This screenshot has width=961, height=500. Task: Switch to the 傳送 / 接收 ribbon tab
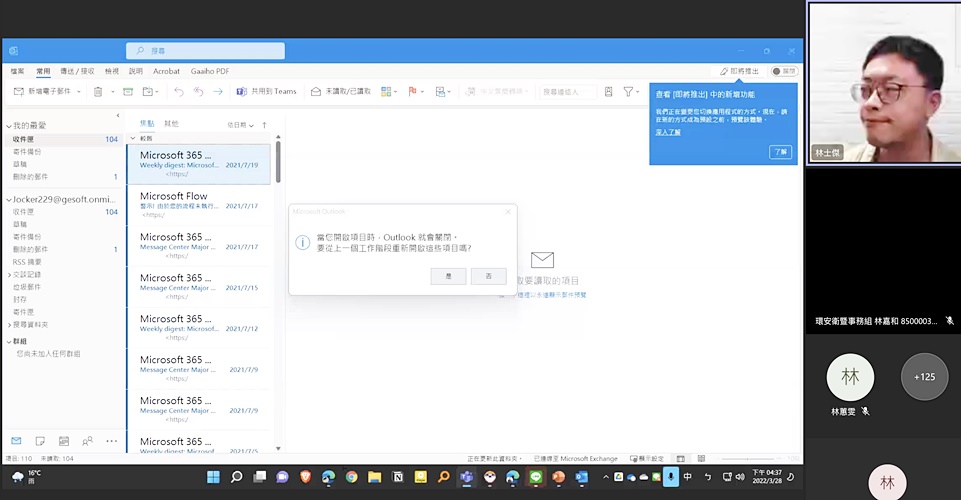click(x=78, y=71)
